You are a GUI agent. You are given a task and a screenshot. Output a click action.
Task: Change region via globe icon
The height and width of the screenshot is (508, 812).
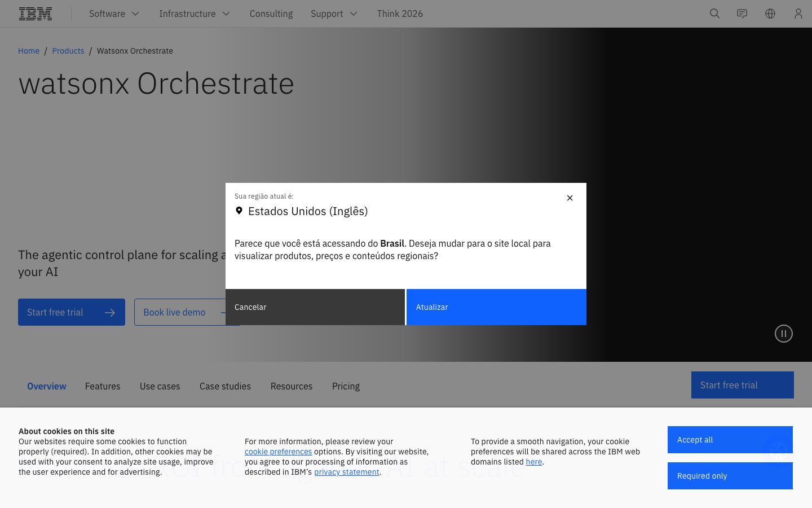click(x=770, y=14)
